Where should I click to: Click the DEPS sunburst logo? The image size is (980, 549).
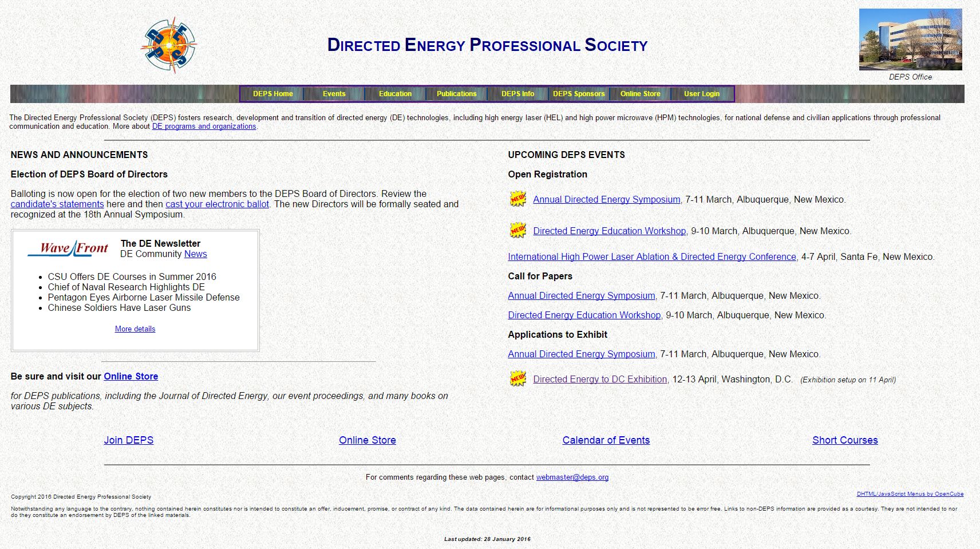169,45
